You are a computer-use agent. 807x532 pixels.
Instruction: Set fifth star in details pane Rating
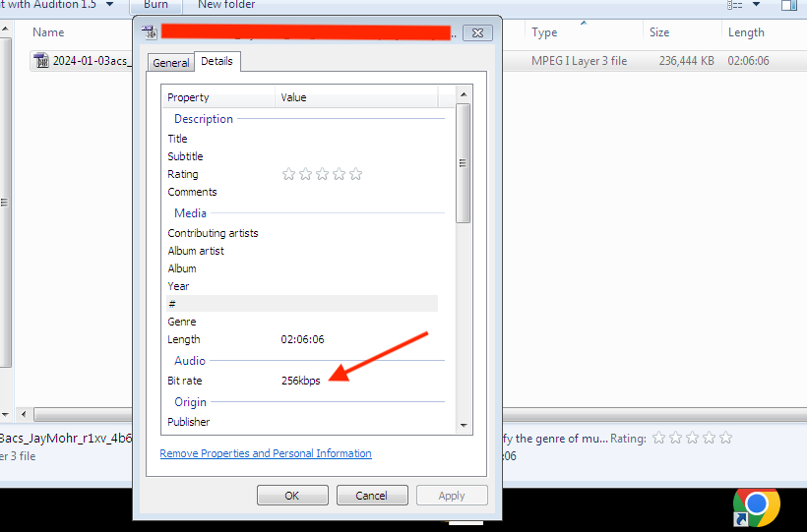725,438
